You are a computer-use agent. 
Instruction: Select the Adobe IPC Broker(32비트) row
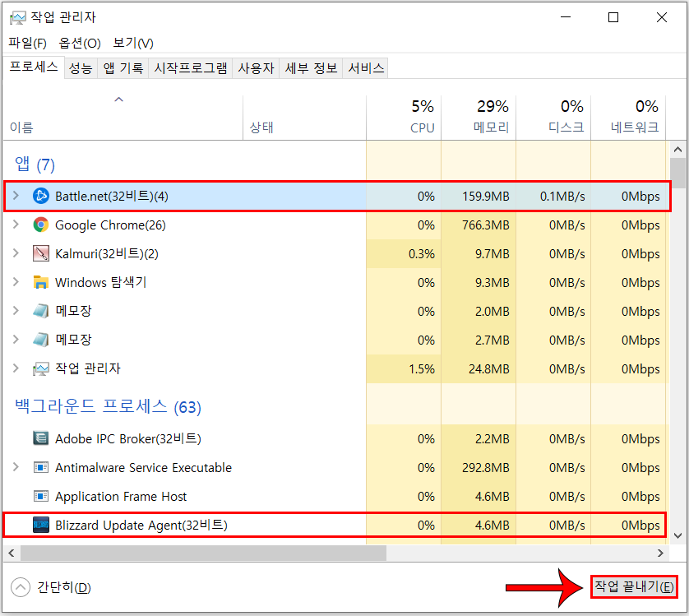pyautogui.click(x=336, y=438)
